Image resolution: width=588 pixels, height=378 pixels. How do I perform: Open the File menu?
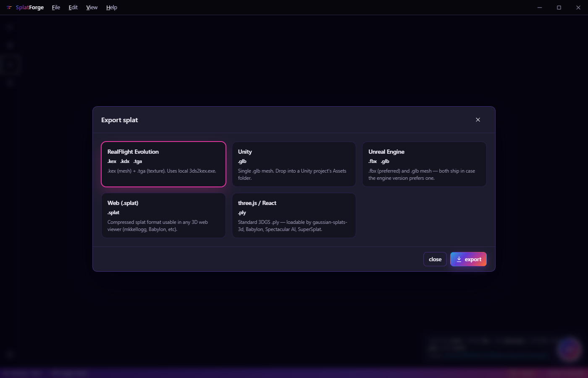56,8
